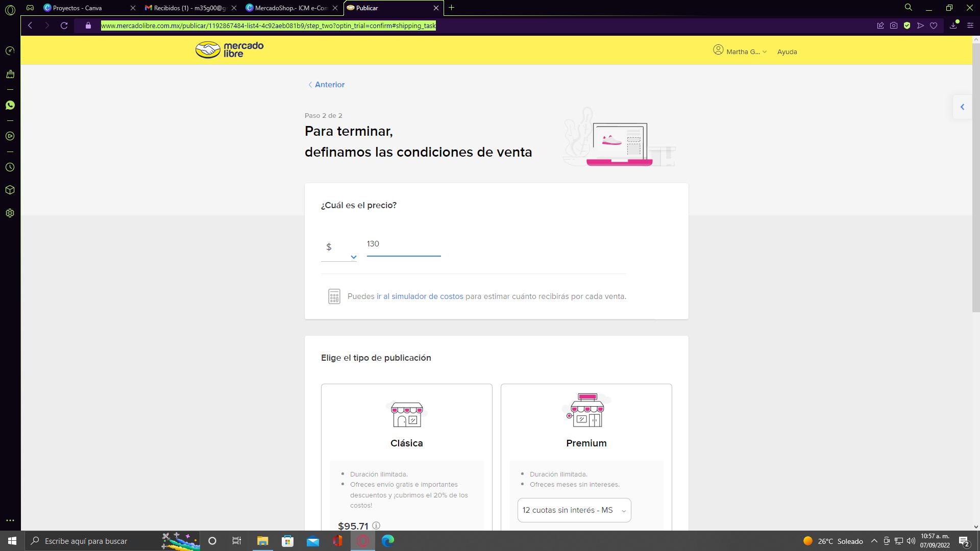Open history clock icon in sidebar
The image size is (980, 551).
point(10,167)
